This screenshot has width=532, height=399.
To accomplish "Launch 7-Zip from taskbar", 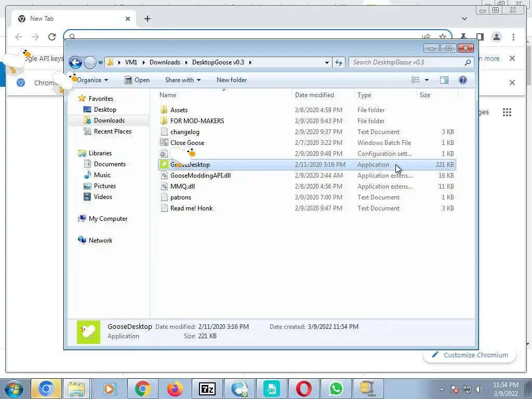I will [x=207, y=389].
